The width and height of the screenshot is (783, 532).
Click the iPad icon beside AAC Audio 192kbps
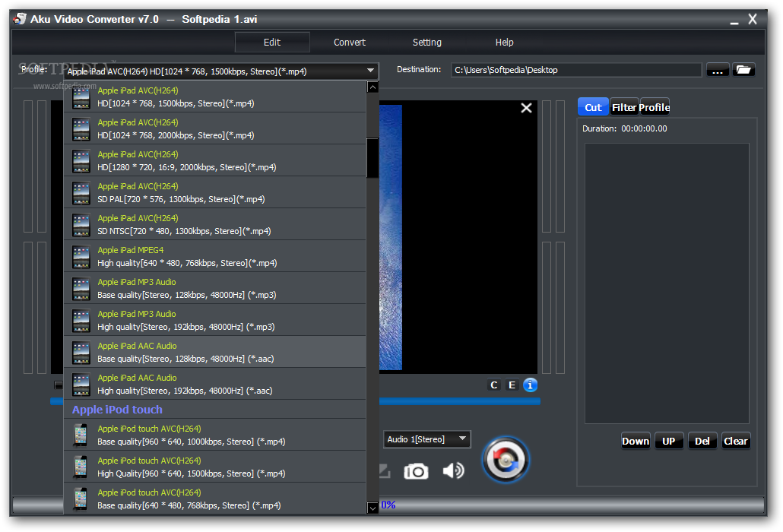81,385
